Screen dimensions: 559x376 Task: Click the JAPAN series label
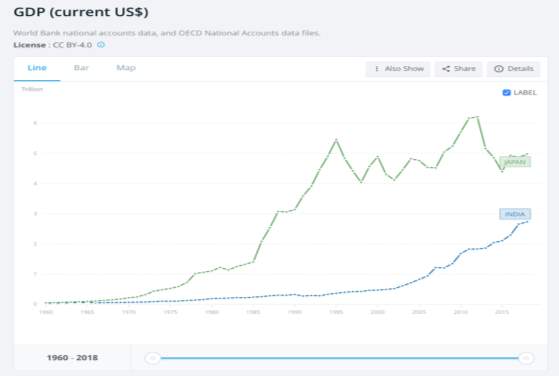pos(515,162)
